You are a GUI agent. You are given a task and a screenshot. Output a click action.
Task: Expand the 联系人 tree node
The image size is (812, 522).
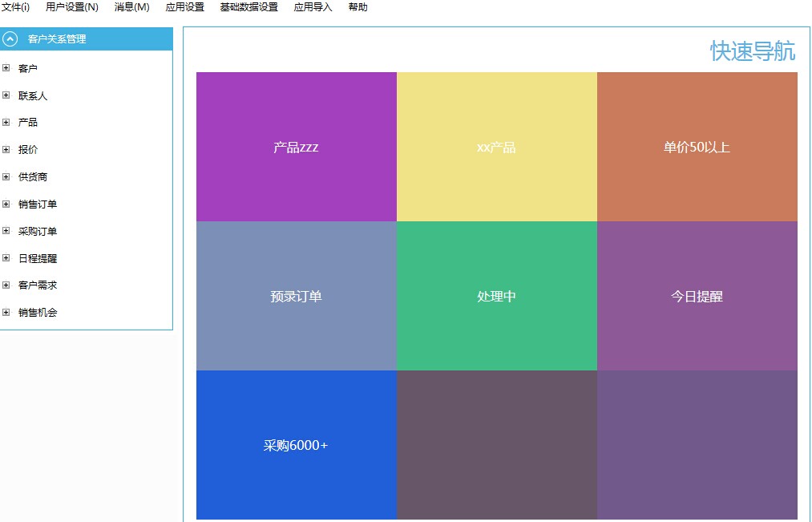tap(6, 95)
